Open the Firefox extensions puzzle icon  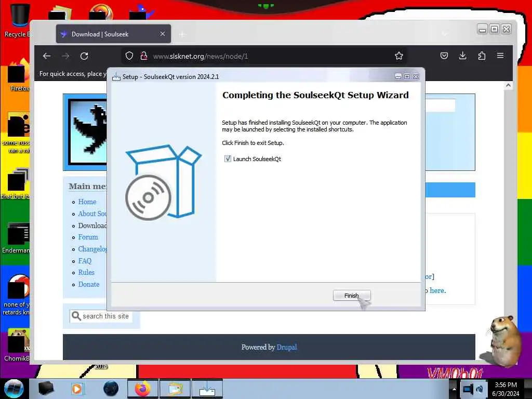click(x=482, y=56)
